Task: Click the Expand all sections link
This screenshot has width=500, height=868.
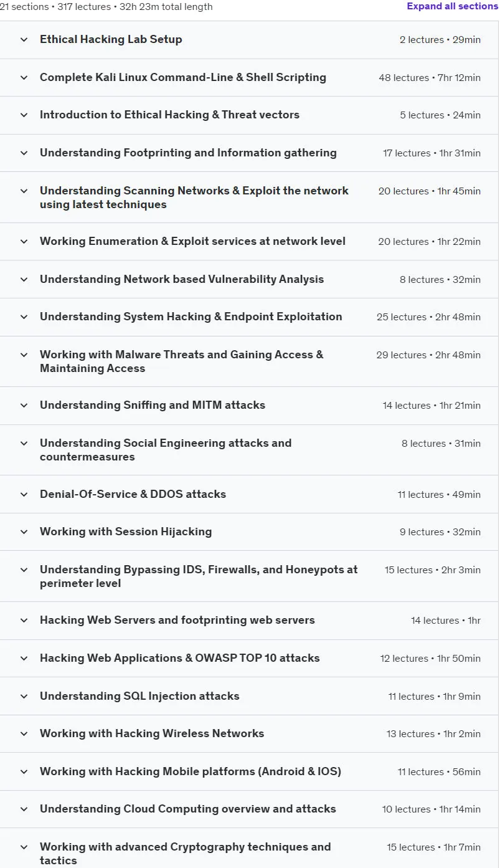Action: (x=452, y=6)
